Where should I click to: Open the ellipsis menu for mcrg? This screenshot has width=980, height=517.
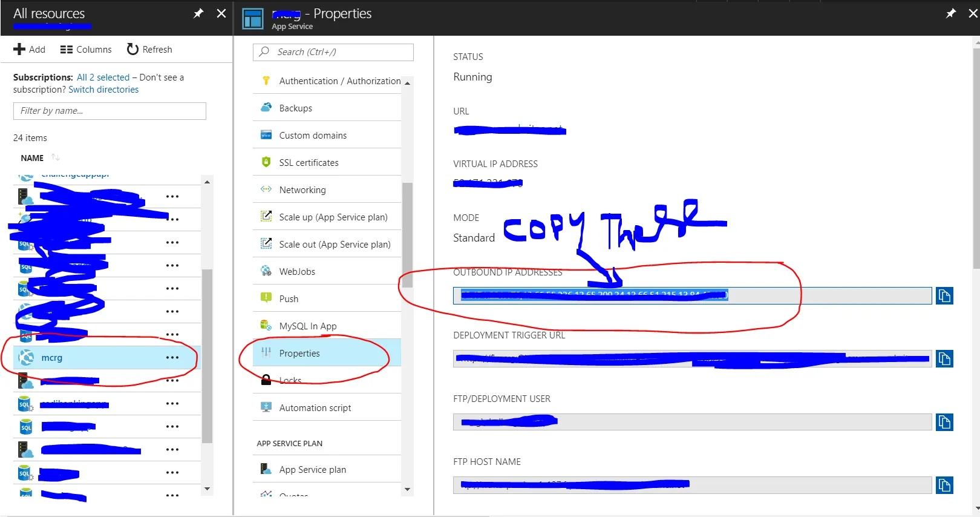[172, 358]
